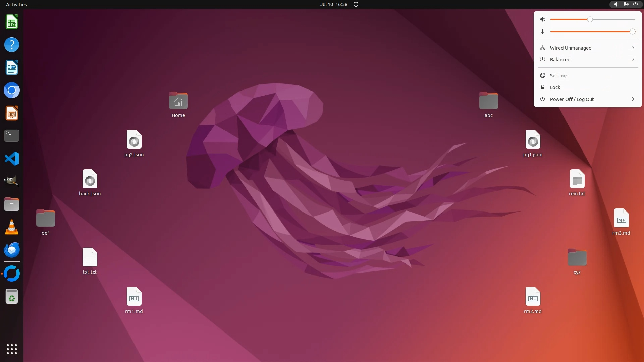This screenshot has height=362, width=644.
Task: Open Settings from the system menu
Action: point(559,76)
